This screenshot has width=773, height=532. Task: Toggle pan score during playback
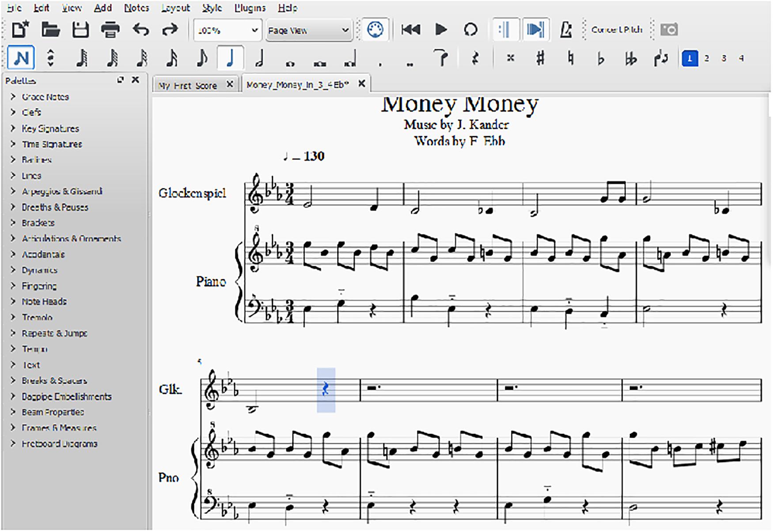tap(536, 30)
